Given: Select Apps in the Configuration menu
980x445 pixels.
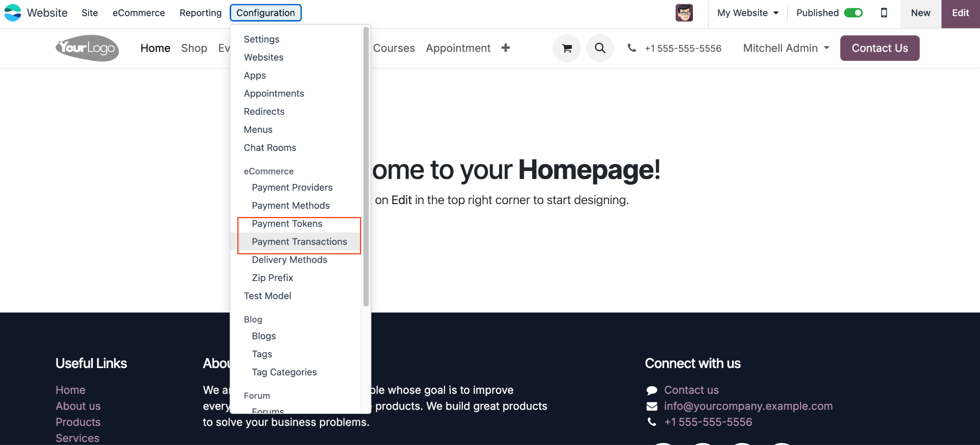Looking at the screenshot, I should (x=255, y=76).
